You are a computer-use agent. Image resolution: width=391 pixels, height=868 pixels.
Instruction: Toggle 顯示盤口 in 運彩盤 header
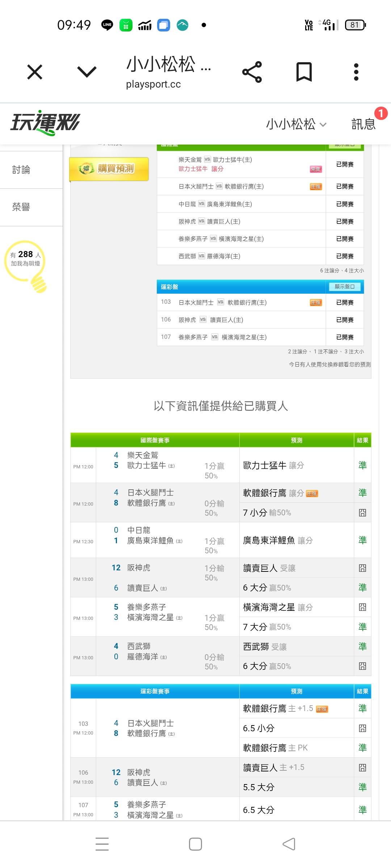click(x=344, y=287)
